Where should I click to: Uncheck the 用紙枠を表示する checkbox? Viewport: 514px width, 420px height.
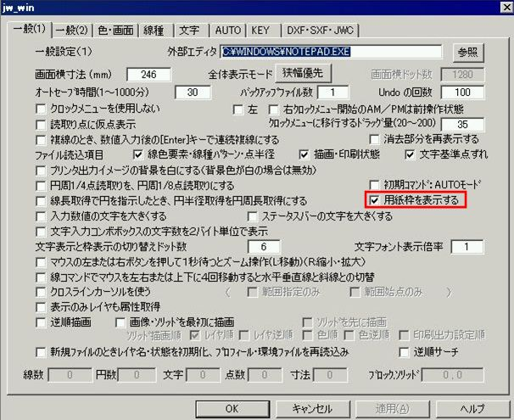[x=375, y=201]
